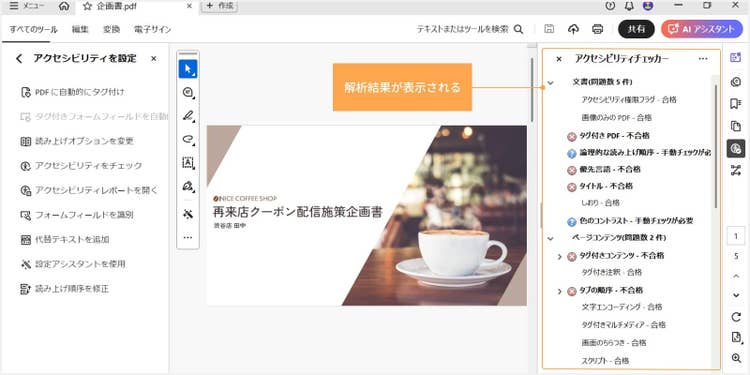Select 設定アシスタントを使用 tool
The width and height of the screenshot is (750, 375).
point(73,264)
